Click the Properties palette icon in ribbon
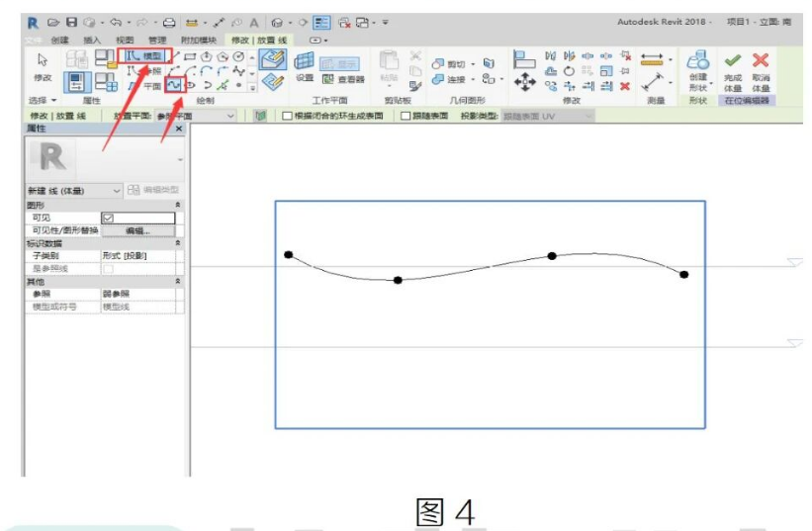This screenshot has height=531, width=812. click(78, 82)
